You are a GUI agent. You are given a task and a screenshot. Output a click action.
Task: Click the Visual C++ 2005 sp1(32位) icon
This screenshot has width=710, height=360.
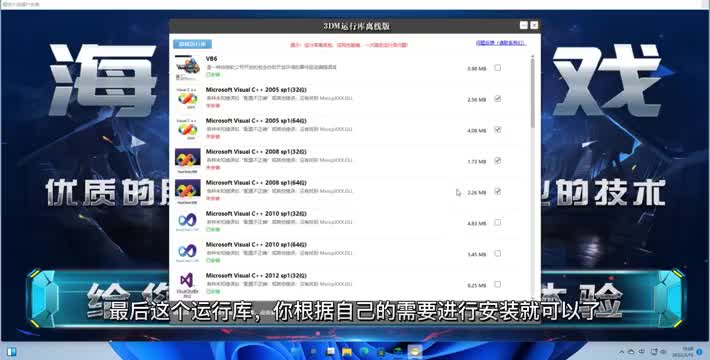click(187, 97)
